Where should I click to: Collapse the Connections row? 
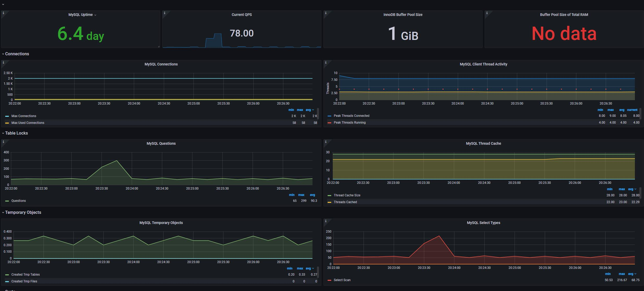point(17,54)
